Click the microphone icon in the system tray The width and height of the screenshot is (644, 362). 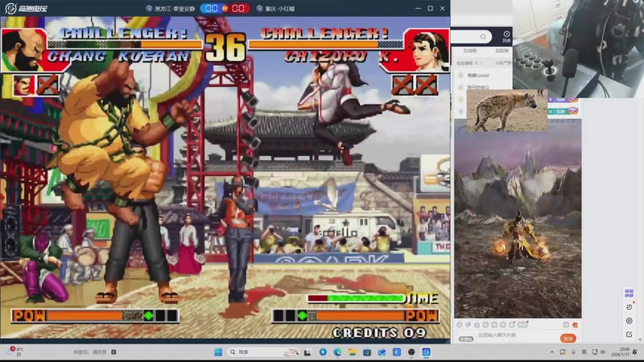573,352
